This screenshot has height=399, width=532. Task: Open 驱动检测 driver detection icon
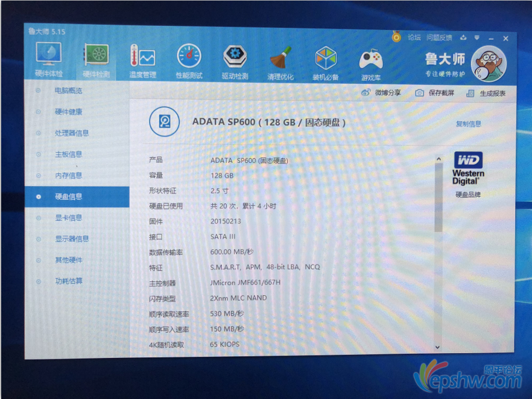(235, 57)
